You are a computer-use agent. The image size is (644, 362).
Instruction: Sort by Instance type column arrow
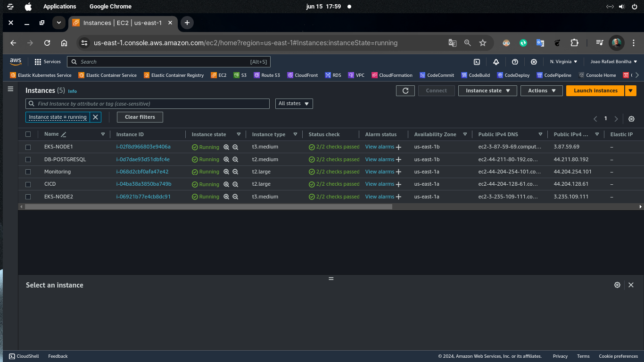click(295, 134)
